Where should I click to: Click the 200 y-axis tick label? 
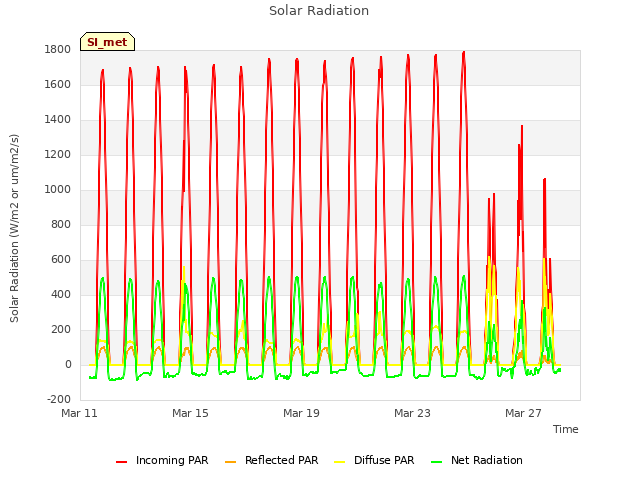point(61,330)
